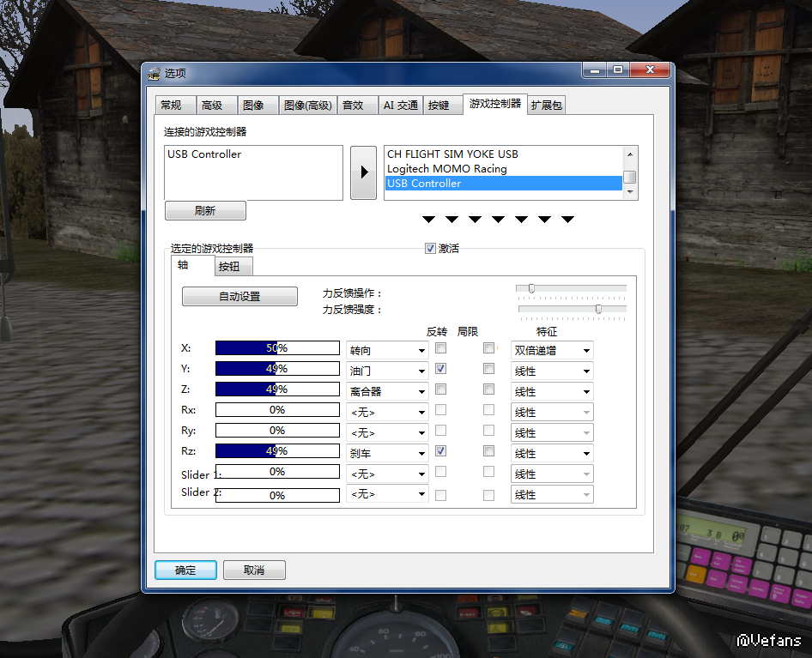Confirm with the 确定 button
812x658 pixels.
185,570
